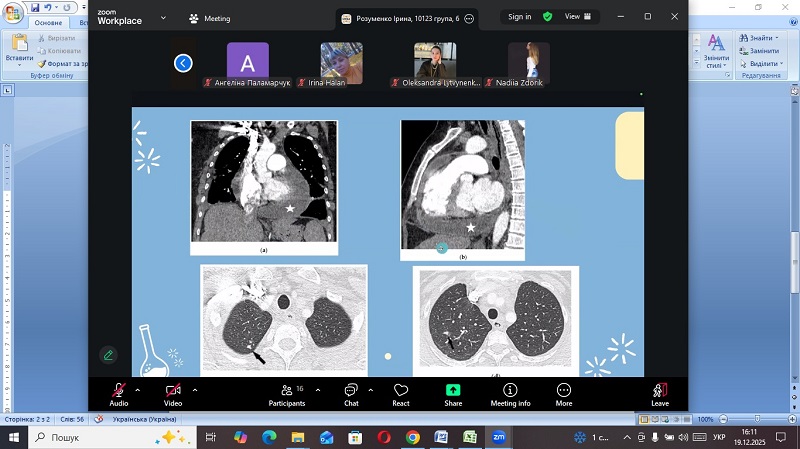Click the green encryption shield icon
The width and height of the screenshot is (800, 449).
point(547,17)
